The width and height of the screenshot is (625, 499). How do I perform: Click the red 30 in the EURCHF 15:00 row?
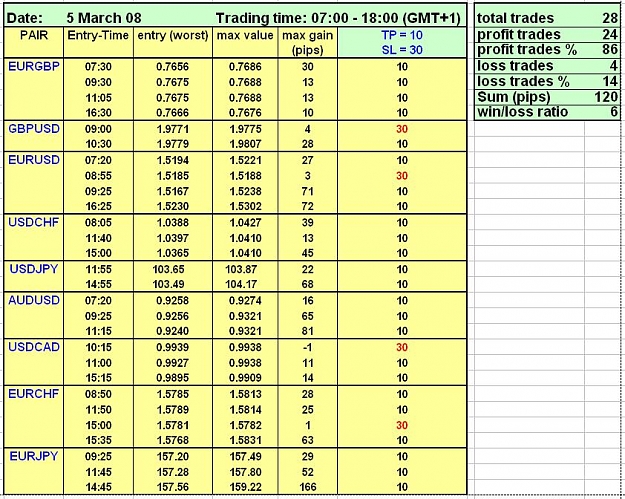[402, 425]
